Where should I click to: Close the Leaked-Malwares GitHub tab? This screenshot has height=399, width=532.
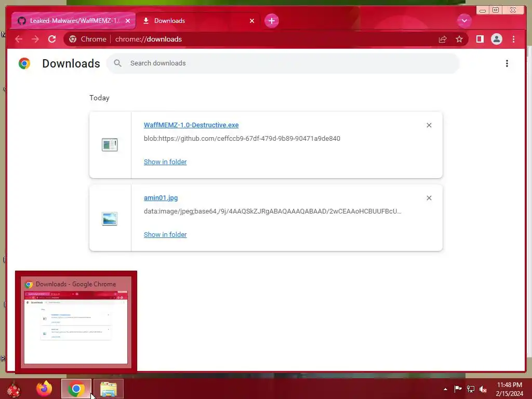click(x=128, y=21)
